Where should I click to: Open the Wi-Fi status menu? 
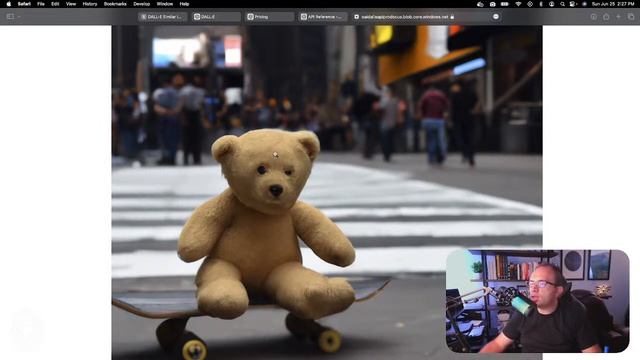pyautogui.click(x=518, y=4)
